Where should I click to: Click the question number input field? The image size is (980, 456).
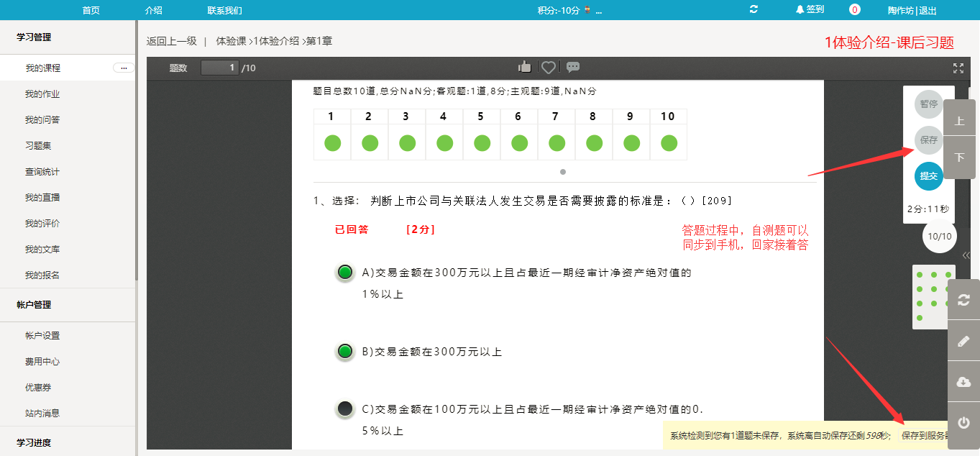coord(219,68)
